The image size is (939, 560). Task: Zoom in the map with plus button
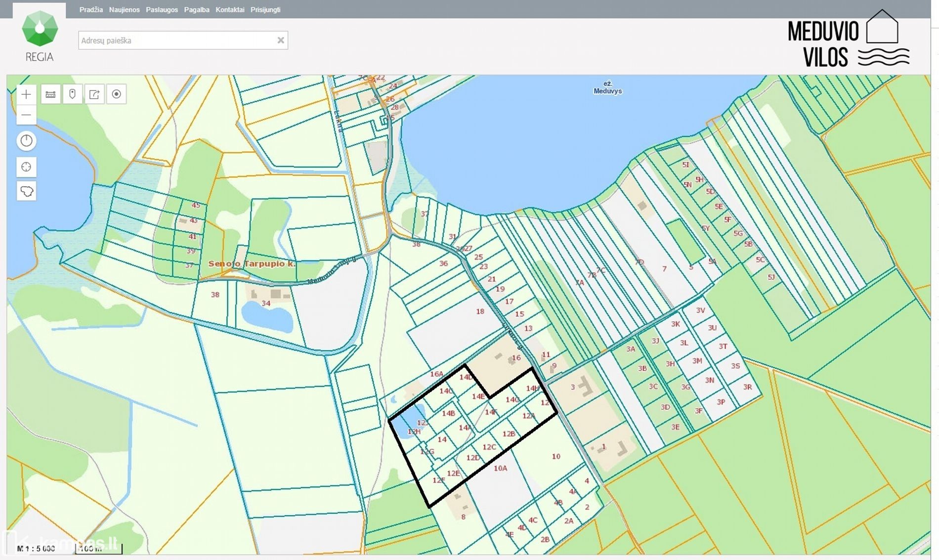26,94
